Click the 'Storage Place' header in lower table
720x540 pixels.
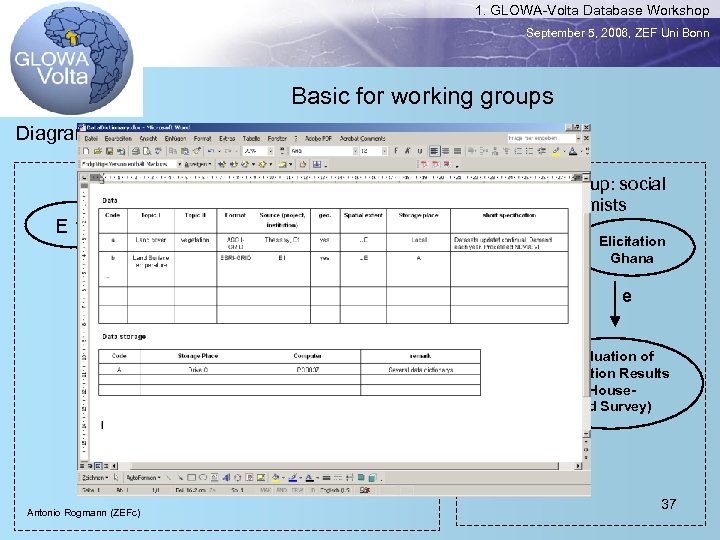tap(198, 356)
